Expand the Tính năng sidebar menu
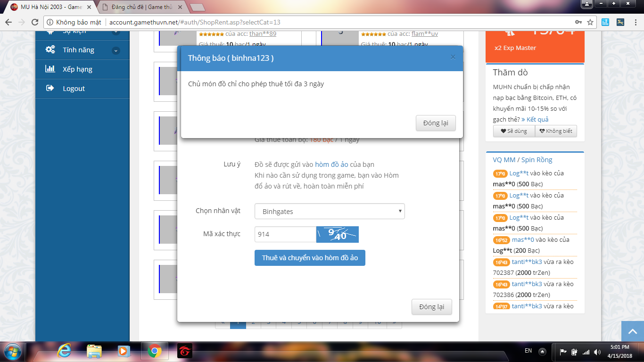The height and width of the screenshot is (362, 644). coord(116,50)
